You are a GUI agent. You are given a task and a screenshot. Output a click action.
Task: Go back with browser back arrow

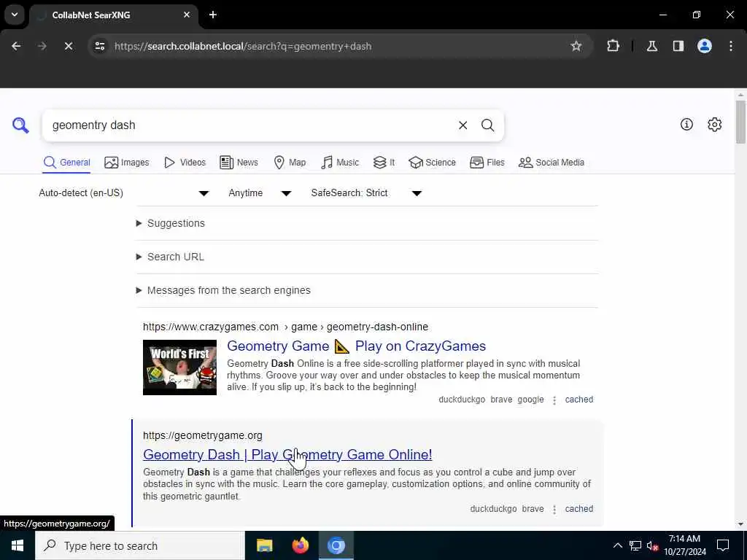point(16,46)
